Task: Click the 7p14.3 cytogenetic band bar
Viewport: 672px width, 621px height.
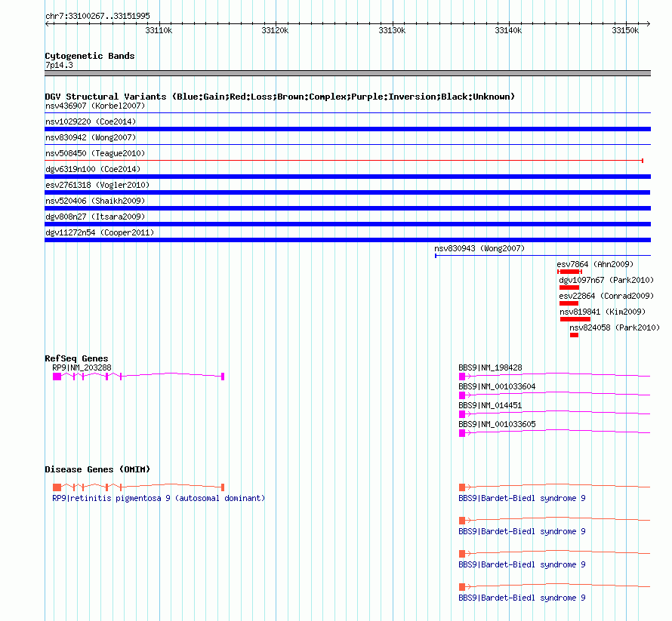Action: (x=347, y=73)
